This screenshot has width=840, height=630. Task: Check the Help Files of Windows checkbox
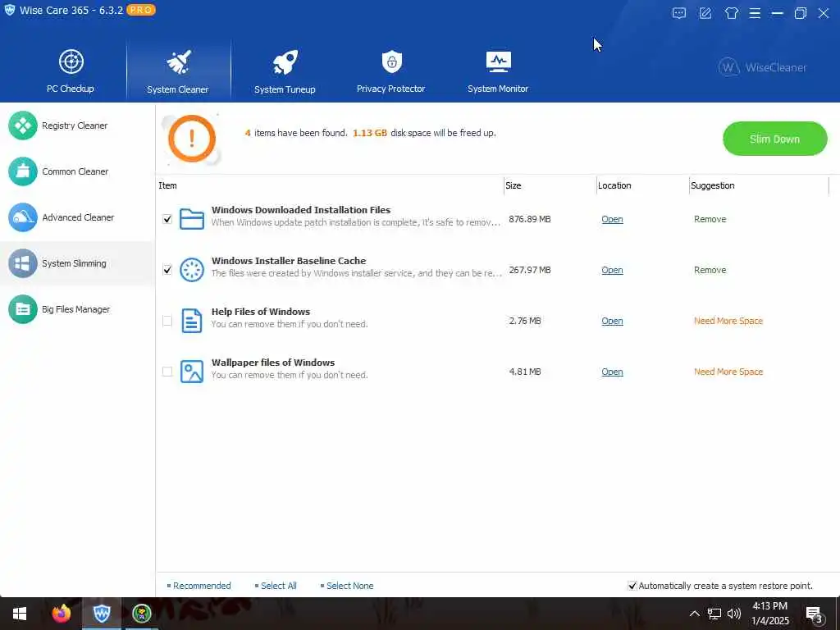(x=167, y=321)
